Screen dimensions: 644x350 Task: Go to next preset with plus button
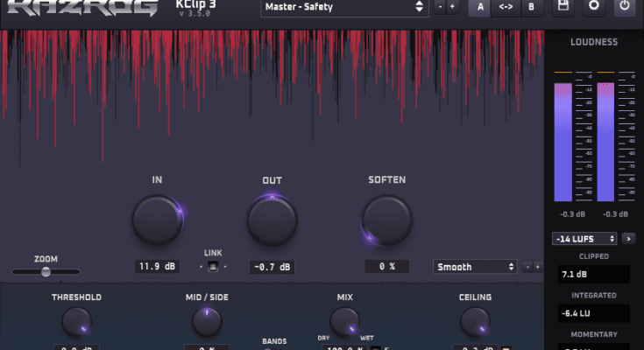click(x=452, y=7)
